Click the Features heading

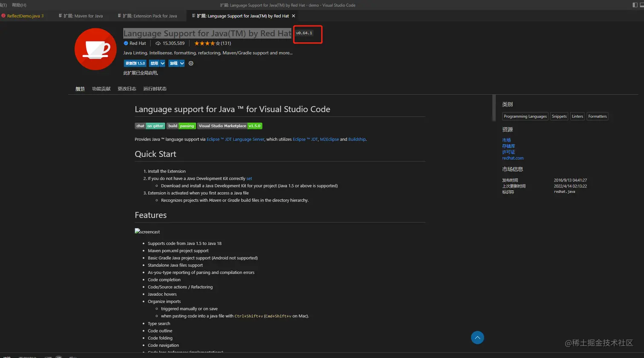pos(151,215)
